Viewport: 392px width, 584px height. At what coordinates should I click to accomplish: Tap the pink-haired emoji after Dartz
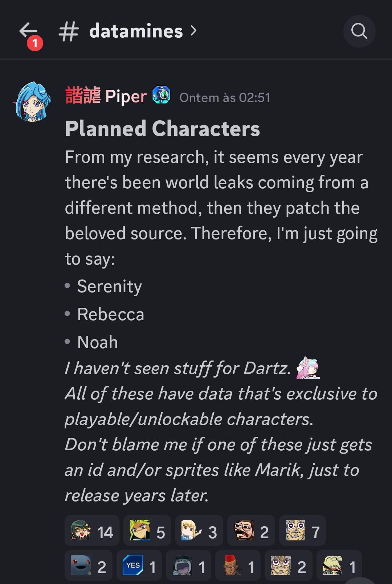(308, 368)
